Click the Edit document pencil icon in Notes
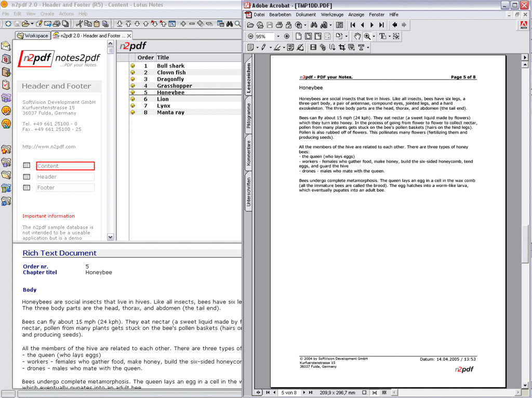532x398 pixels. [39, 24]
